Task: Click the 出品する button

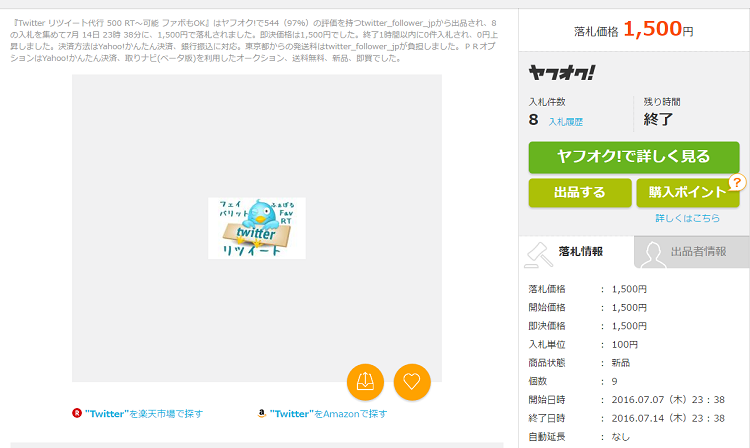Action: pyautogui.click(x=579, y=192)
